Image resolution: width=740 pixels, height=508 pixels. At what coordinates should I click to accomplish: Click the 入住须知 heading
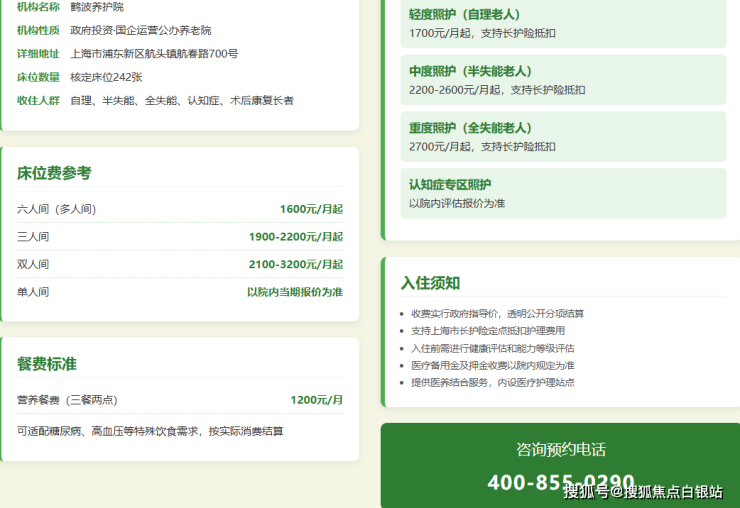pos(430,283)
